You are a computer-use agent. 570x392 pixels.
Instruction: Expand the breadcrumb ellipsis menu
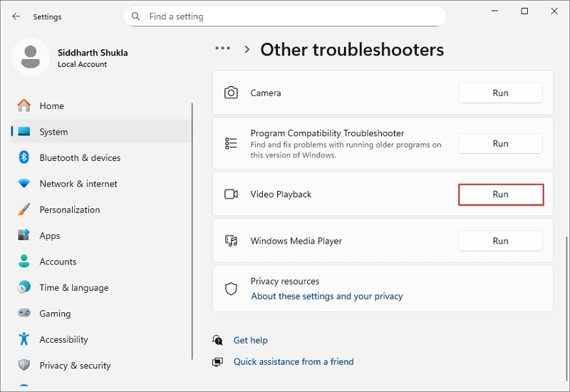(x=222, y=48)
